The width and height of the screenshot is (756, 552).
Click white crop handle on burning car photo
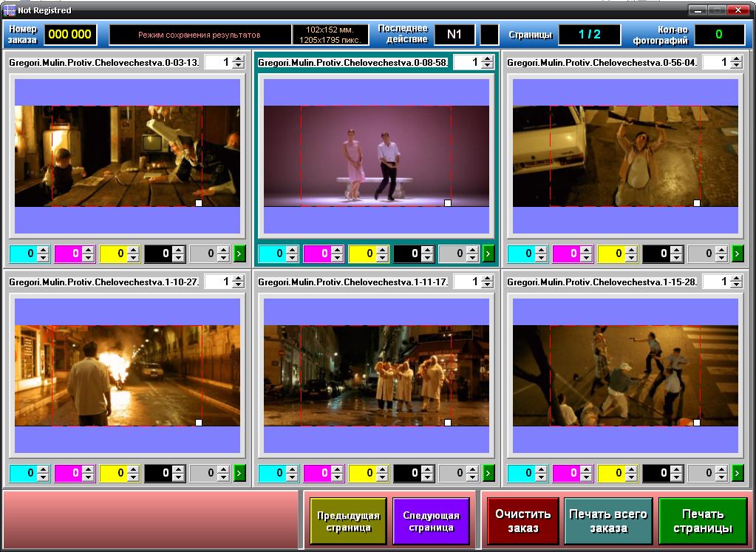pyautogui.click(x=198, y=423)
